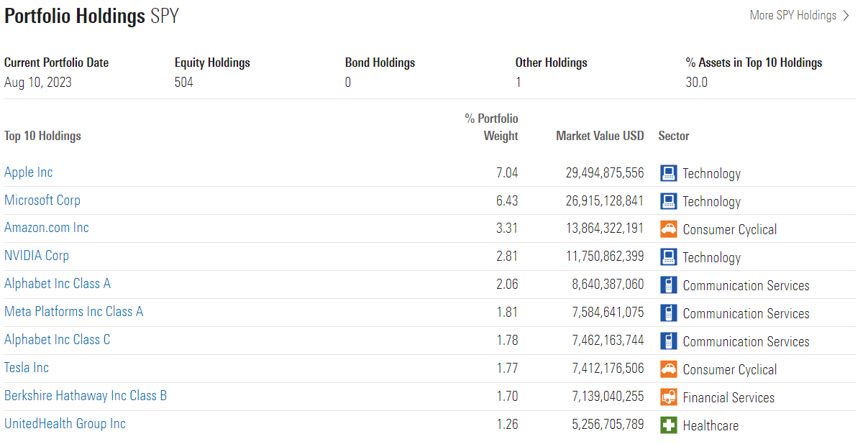Click Apple's 7.04 portfolio weight

[507, 172]
